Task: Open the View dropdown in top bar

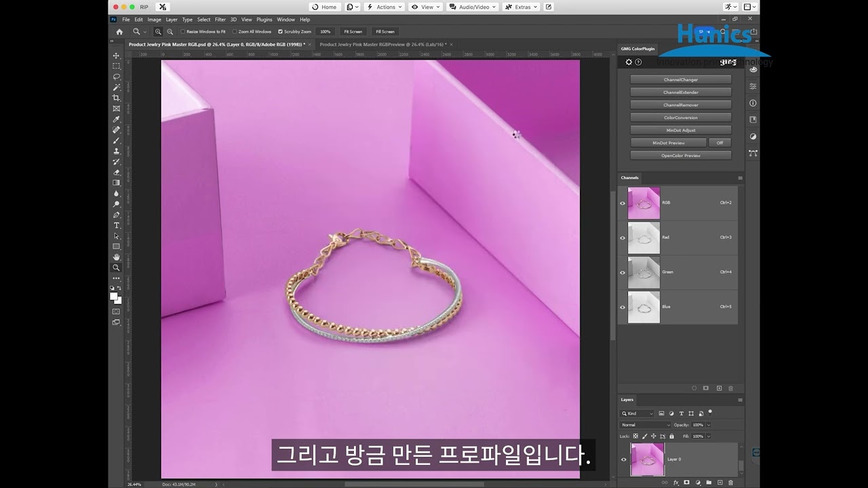Action: pyautogui.click(x=425, y=7)
